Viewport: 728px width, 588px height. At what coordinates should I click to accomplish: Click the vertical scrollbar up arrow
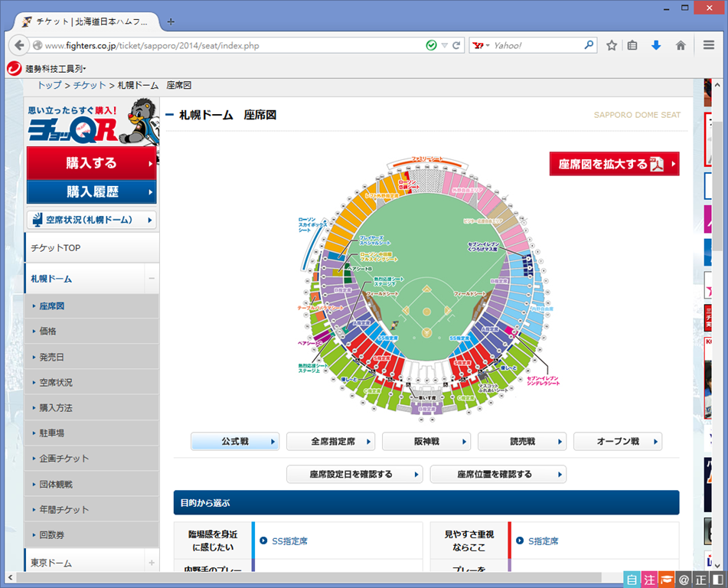coord(717,85)
